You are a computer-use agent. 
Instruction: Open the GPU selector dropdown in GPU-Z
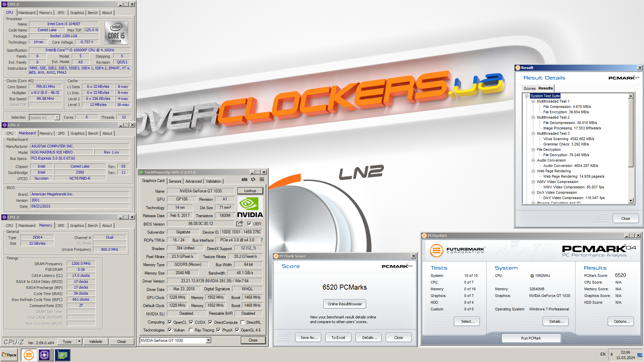point(208,340)
